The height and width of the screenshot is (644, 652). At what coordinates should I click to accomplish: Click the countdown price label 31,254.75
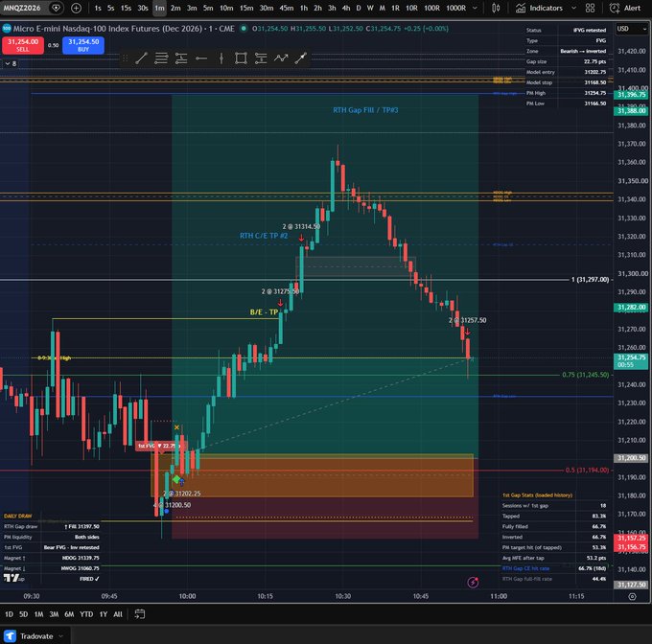[630, 361]
